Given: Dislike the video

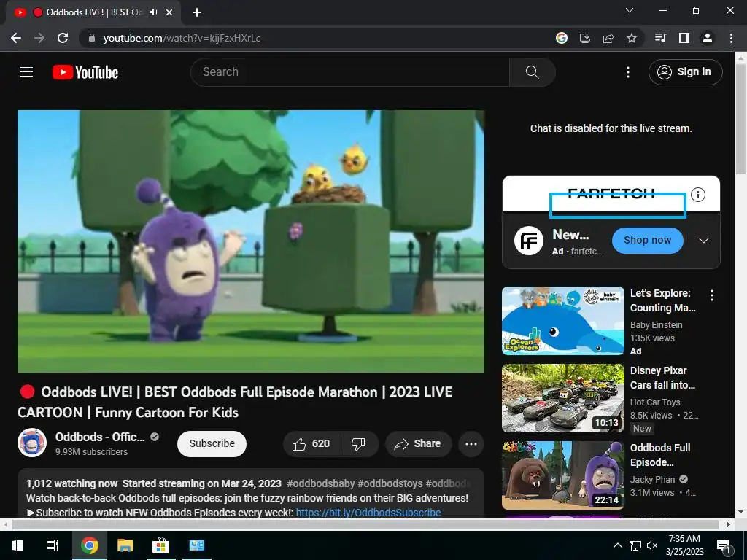Looking at the screenshot, I should click(x=358, y=444).
